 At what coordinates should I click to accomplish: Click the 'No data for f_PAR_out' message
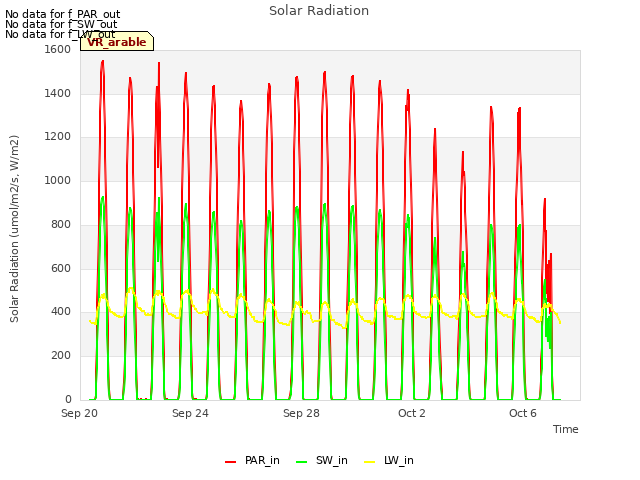(63, 15)
